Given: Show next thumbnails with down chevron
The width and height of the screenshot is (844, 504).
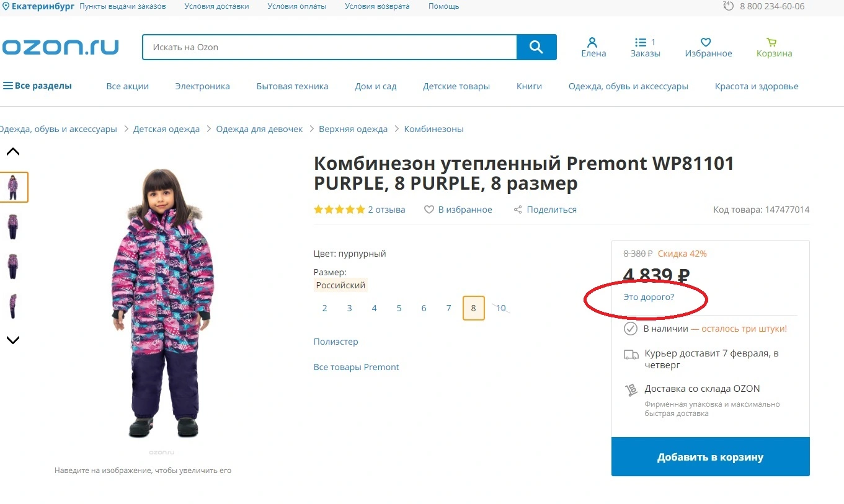Looking at the screenshot, I should click(x=13, y=340).
